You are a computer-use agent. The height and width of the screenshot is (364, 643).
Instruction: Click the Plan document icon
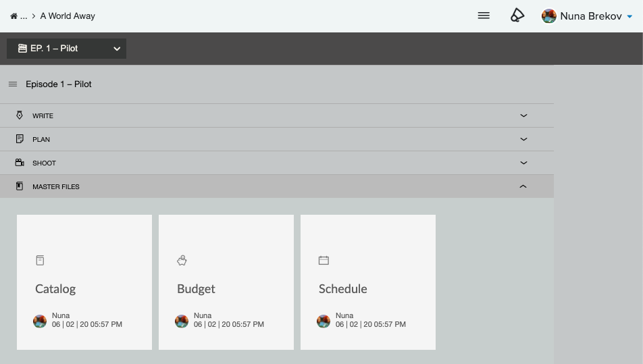coord(20,139)
